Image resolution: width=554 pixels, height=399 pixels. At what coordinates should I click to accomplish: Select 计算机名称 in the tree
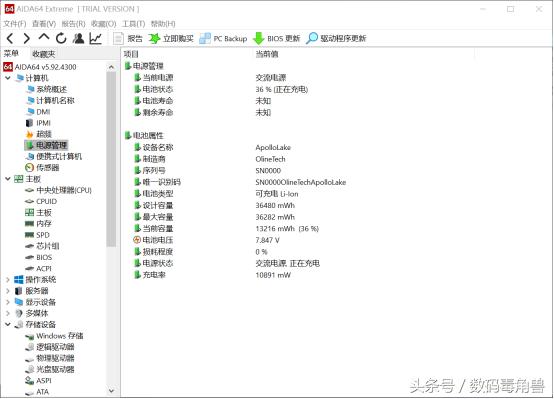51,100
